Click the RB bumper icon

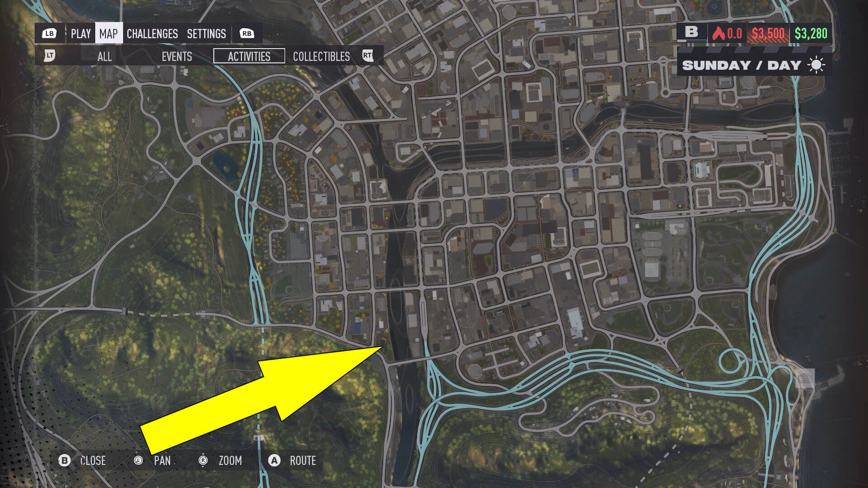[x=246, y=33]
